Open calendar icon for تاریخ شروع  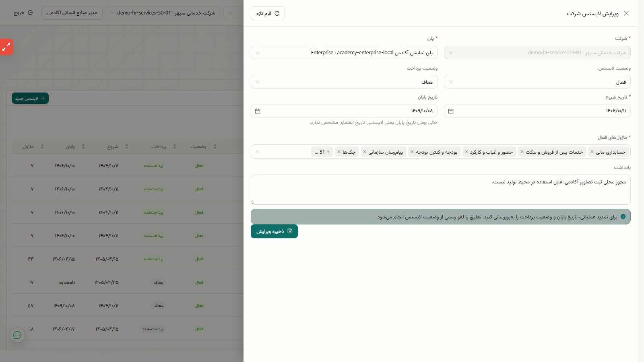click(x=451, y=111)
